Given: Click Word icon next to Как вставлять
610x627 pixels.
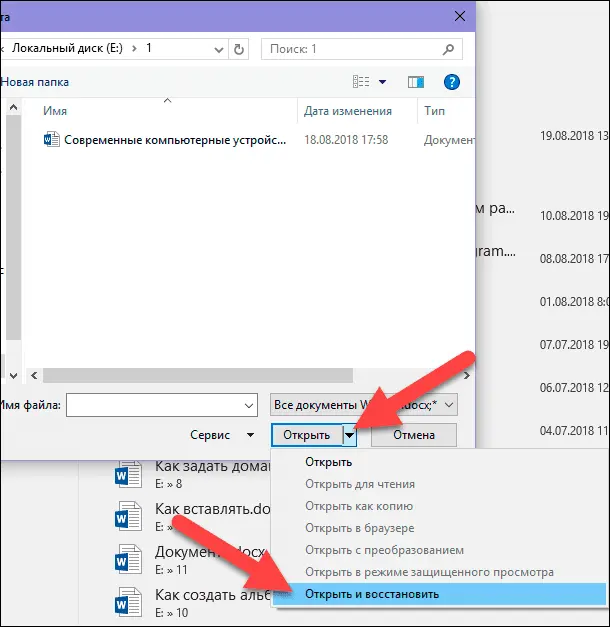Looking at the screenshot, I should click(128, 517).
